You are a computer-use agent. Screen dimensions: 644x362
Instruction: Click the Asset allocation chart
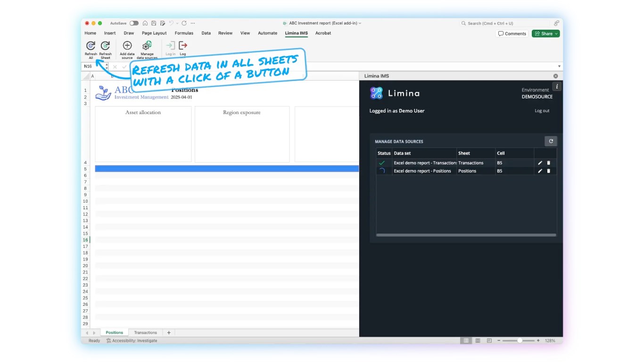tap(143, 134)
